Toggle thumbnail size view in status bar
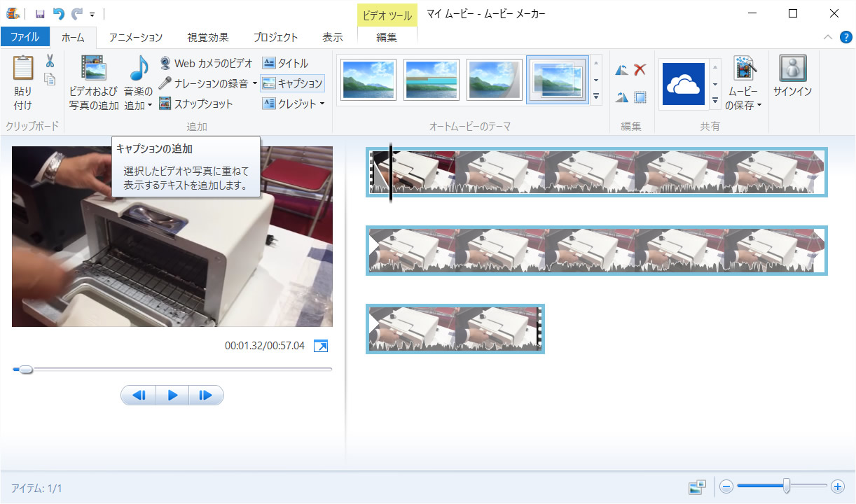 (x=697, y=487)
